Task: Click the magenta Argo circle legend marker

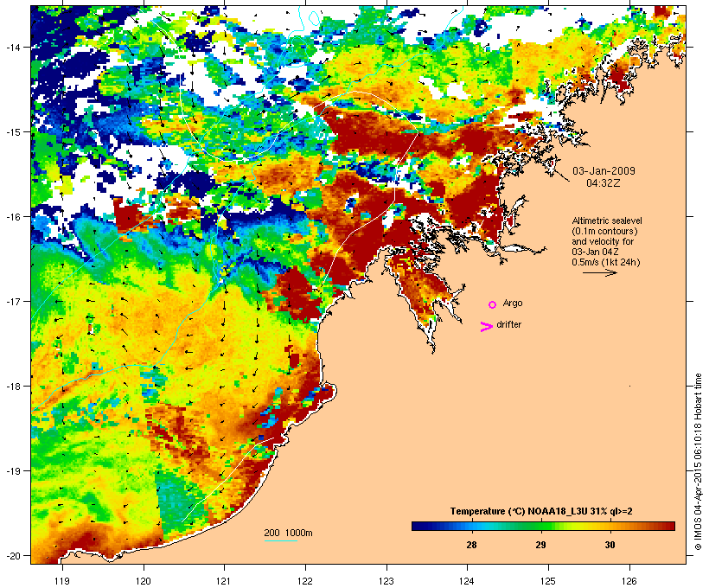Action: (x=493, y=304)
